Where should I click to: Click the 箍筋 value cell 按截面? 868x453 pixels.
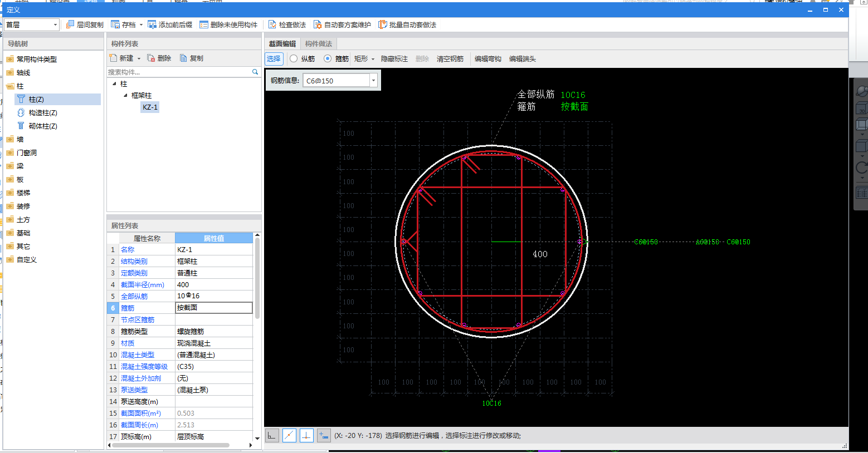tap(214, 308)
